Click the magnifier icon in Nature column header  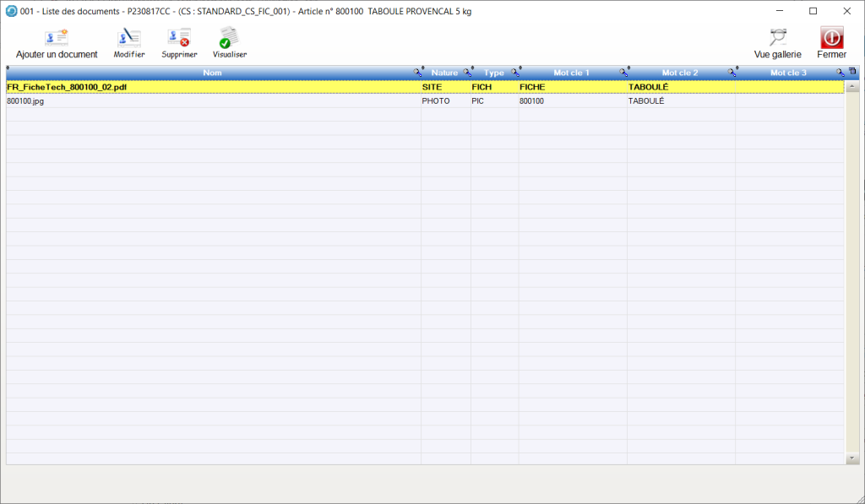click(x=466, y=73)
